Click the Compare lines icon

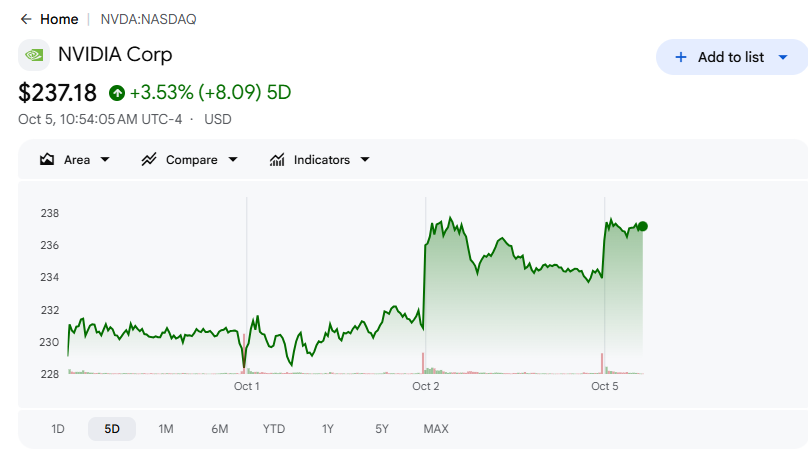[149, 160]
